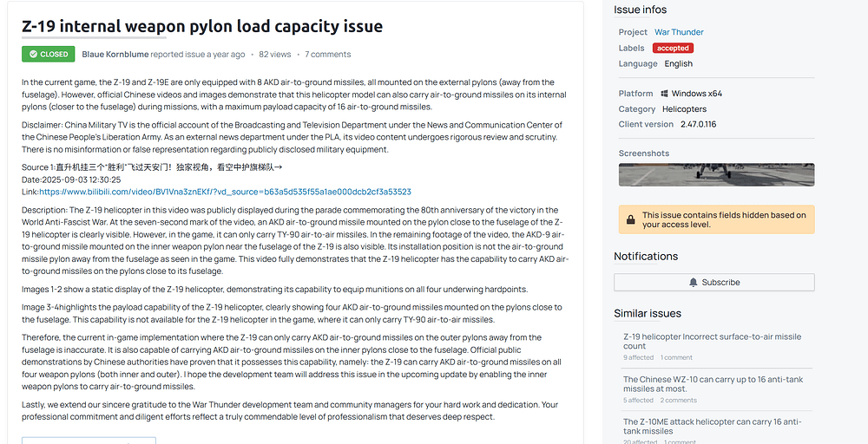Click the 'English' language value

[x=678, y=63]
